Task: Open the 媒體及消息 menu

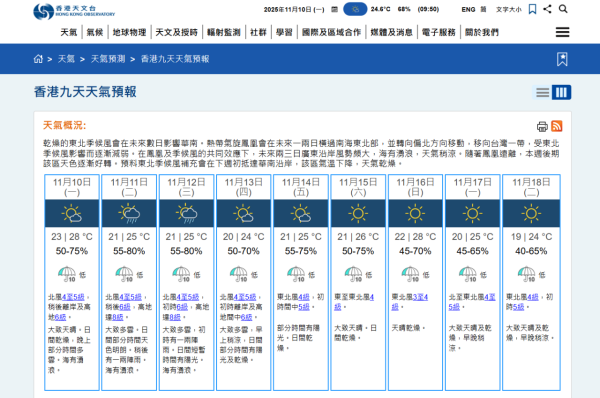Action: (x=391, y=33)
